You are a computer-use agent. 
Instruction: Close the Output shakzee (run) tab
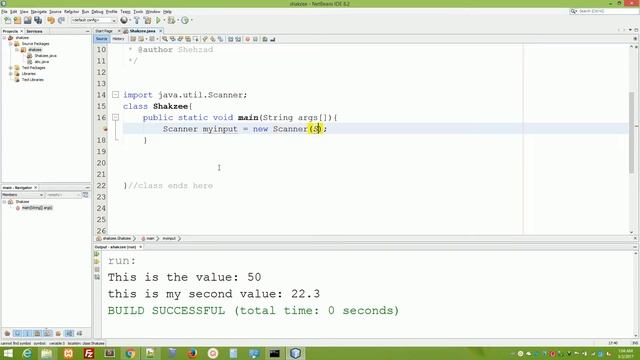140,247
